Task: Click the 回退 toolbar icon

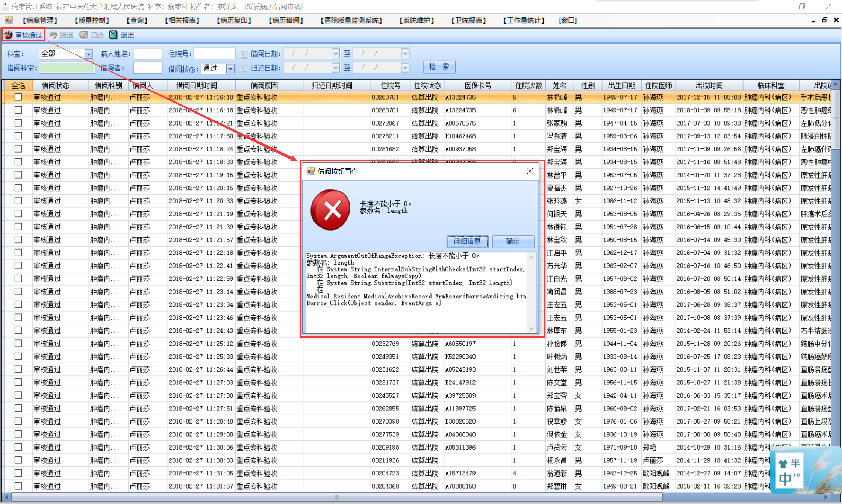Action: 53,35
